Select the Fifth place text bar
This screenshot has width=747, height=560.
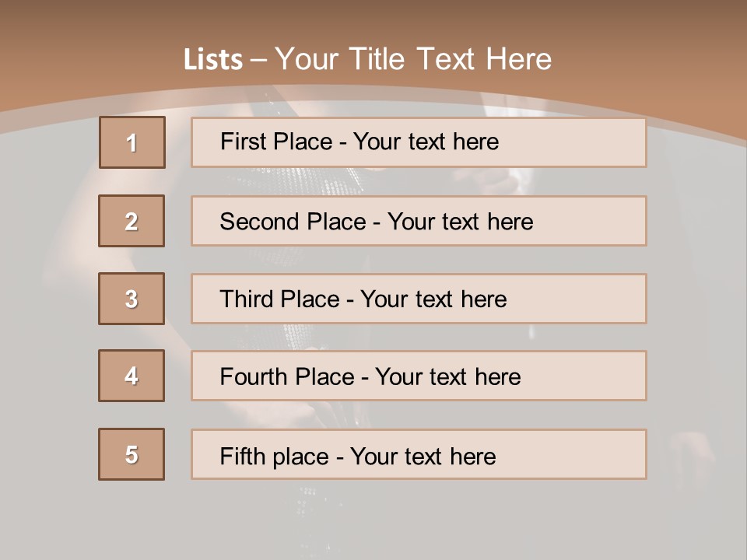[x=419, y=454]
